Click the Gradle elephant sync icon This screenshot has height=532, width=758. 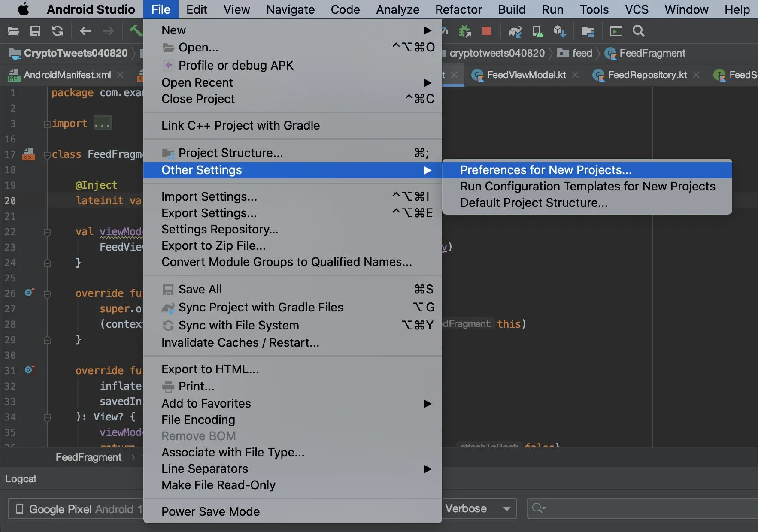(515, 31)
